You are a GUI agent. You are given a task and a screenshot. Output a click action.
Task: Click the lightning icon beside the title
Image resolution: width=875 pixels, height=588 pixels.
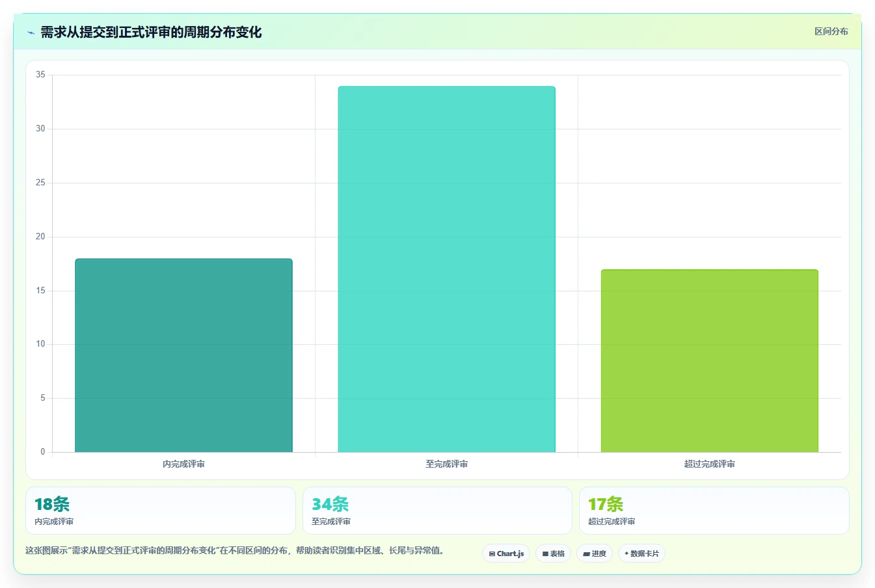click(31, 33)
